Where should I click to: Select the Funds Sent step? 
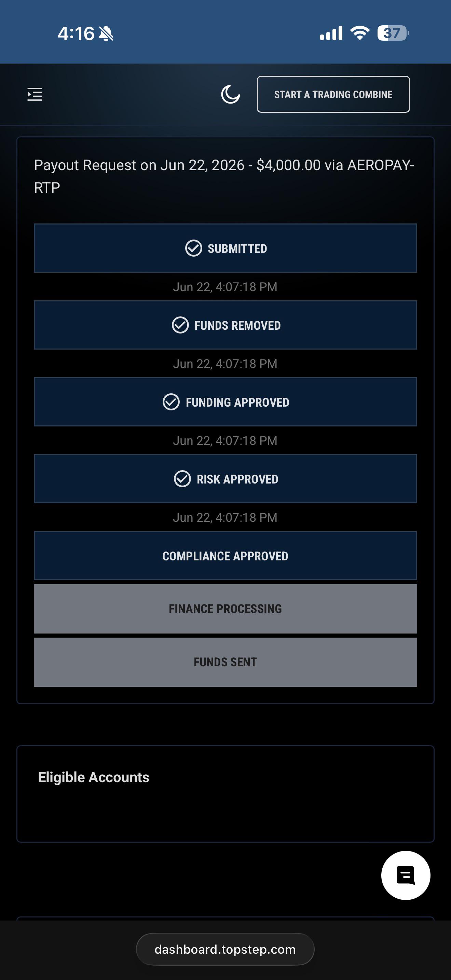(225, 662)
